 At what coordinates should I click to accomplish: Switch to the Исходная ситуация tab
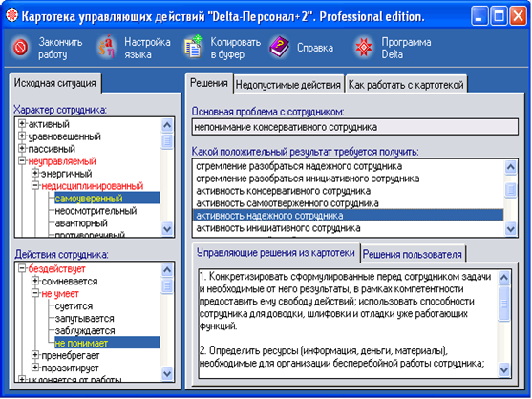click(x=55, y=83)
